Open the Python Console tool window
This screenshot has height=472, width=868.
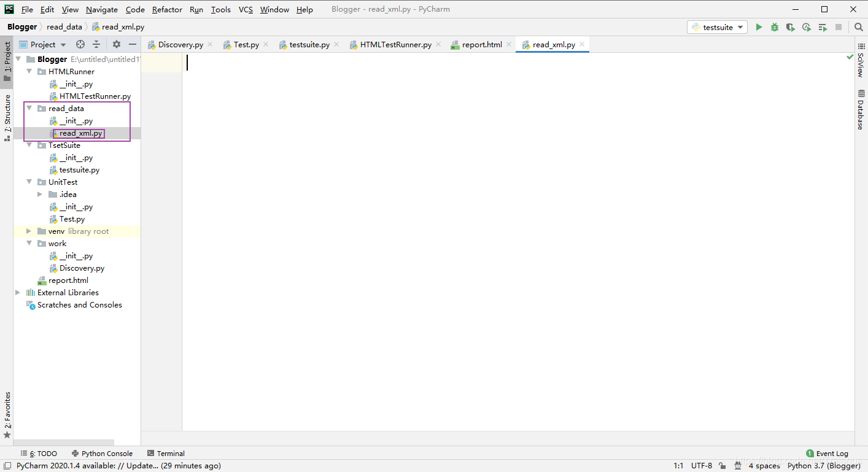click(102, 454)
